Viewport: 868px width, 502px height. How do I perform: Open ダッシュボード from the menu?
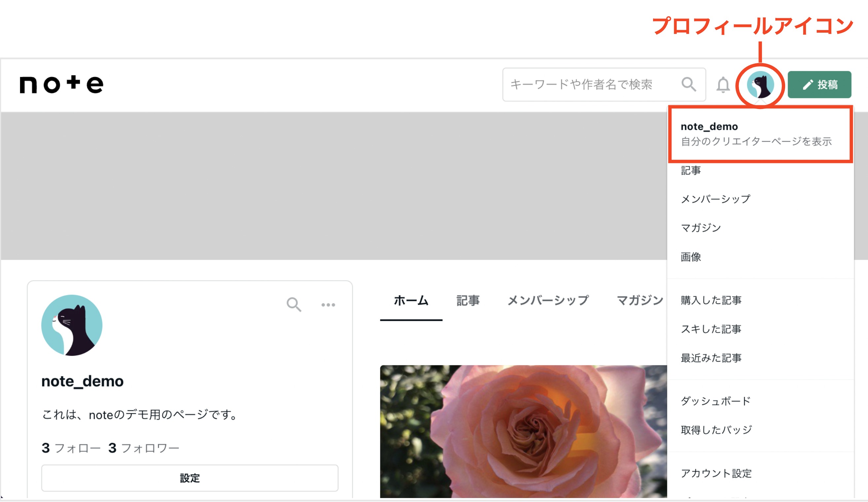(x=715, y=401)
